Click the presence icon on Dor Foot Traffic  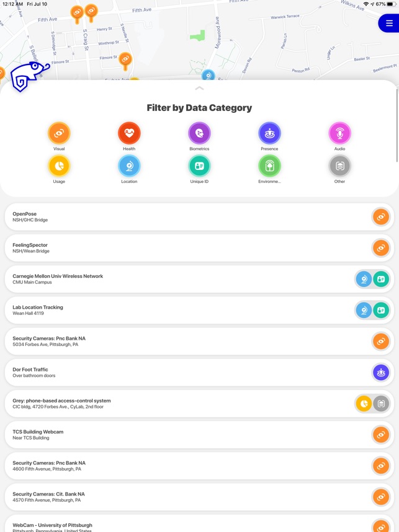[380, 372]
